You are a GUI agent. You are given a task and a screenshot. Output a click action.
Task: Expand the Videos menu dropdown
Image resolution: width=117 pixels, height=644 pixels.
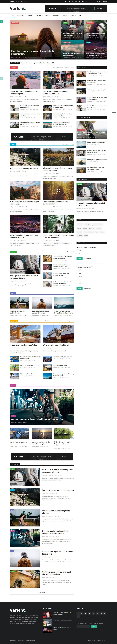(66, 16)
